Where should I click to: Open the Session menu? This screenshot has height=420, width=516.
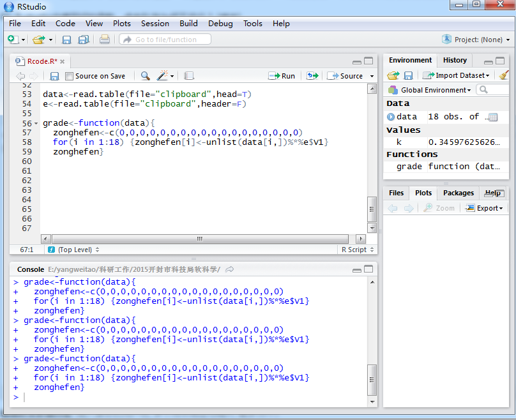155,24
